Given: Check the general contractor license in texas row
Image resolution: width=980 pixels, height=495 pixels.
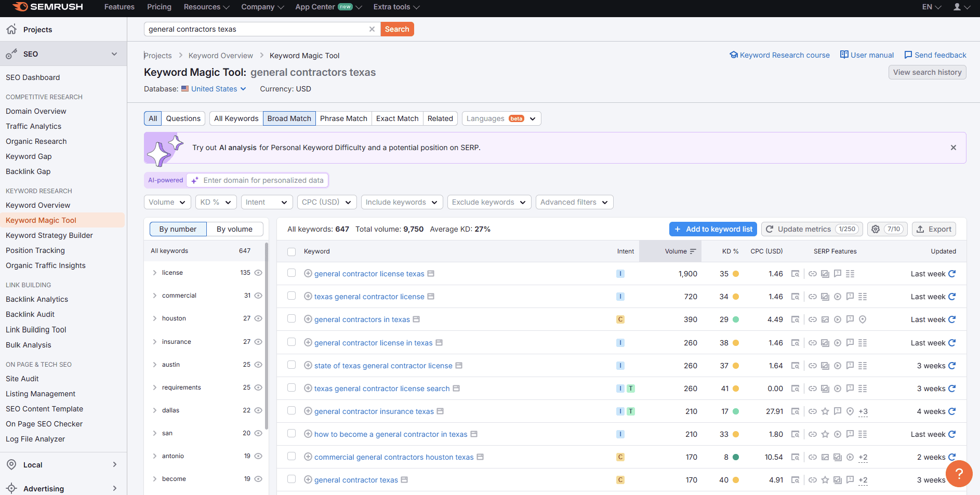Looking at the screenshot, I should click(x=292, y=342).
